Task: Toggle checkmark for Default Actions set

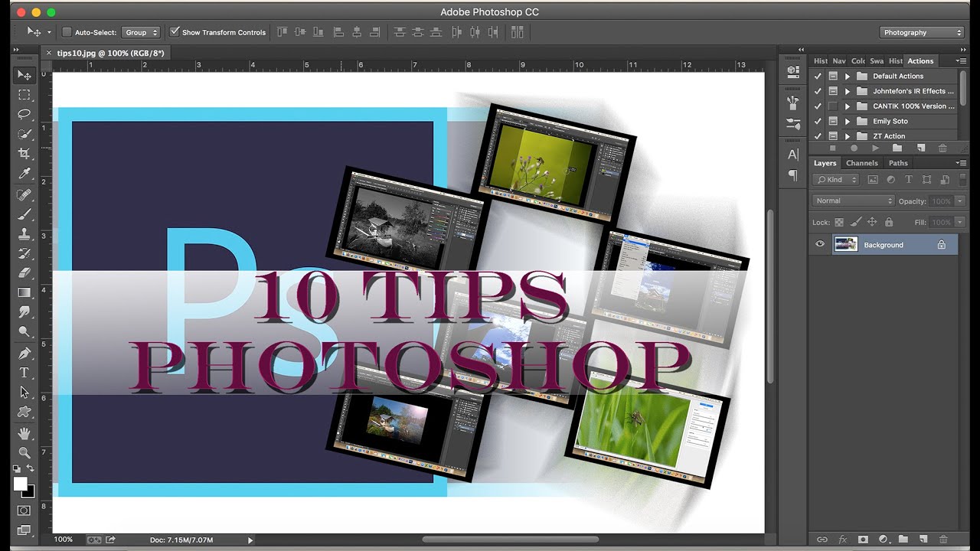Action: point(818,77)
